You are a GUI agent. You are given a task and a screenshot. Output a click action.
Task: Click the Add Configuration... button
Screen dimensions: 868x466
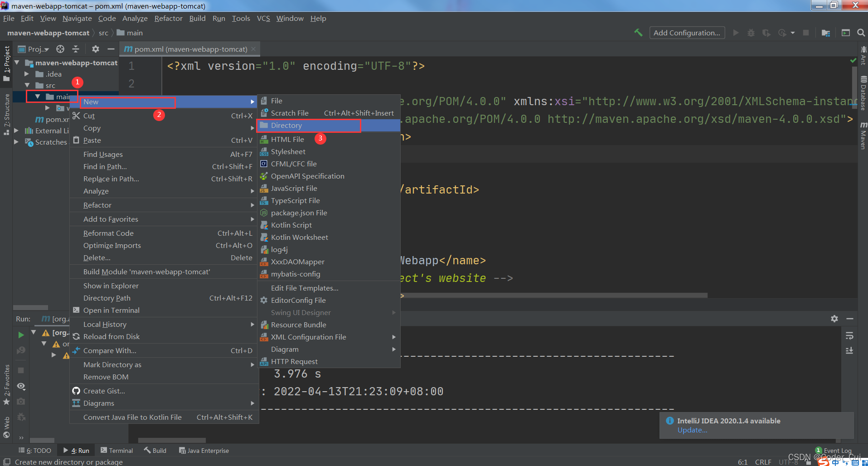[687, 33]
